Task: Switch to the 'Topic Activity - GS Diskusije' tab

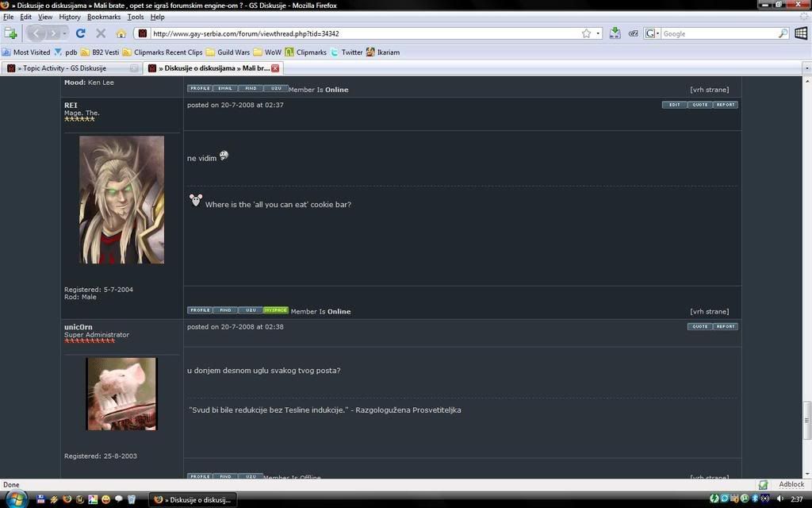Action: [x=72, y=68]
